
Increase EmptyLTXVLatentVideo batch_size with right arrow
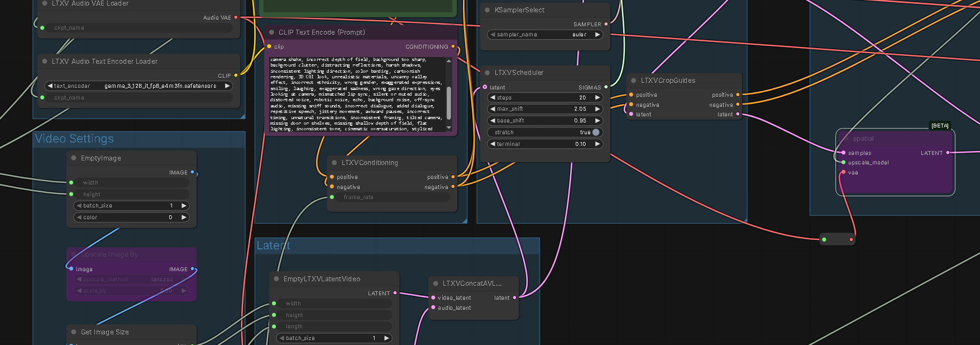pyautogui.click(x=386, y=338)
